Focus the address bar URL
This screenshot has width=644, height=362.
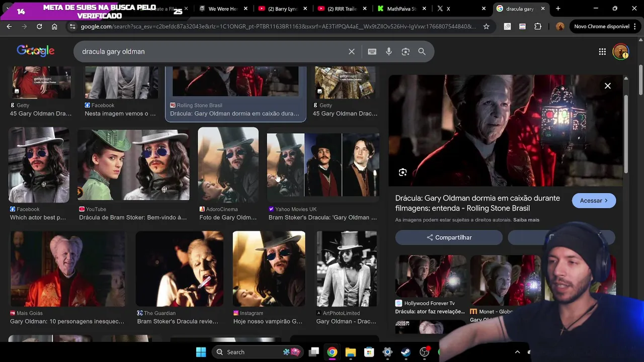coord(278,26)
